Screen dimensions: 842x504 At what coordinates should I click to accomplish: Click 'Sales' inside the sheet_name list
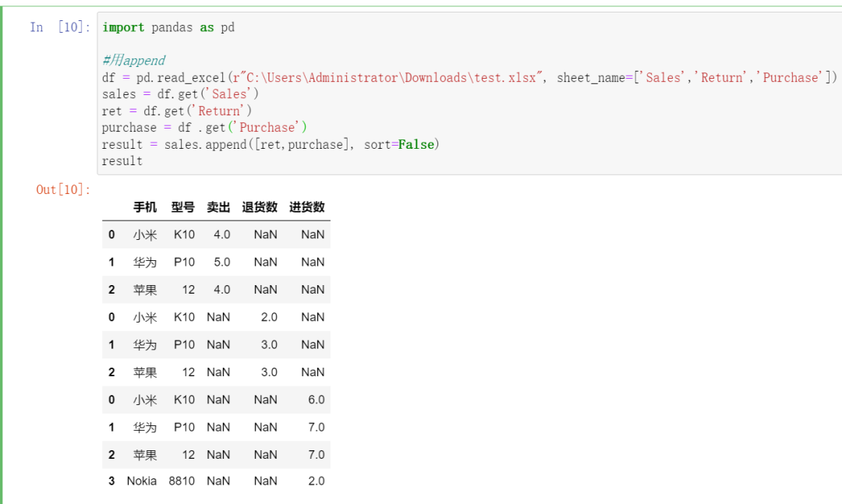[663, 77]
